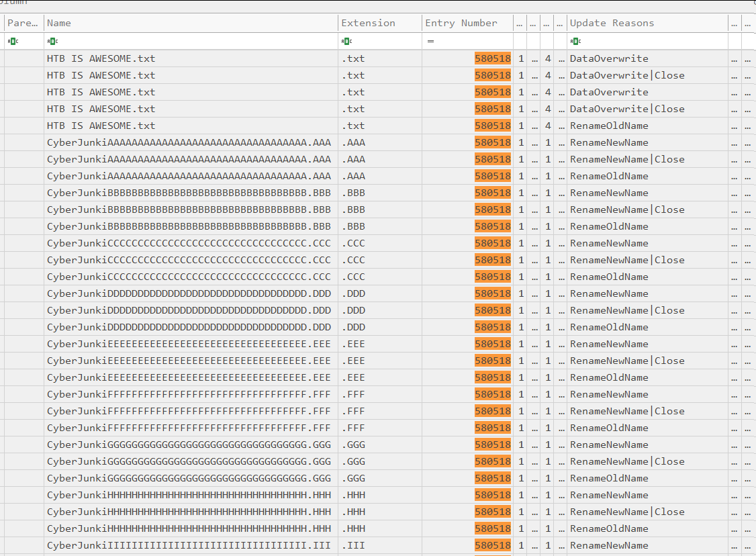This screenshot has width=756, height=556.
Task: Select the CyberJunkiIII...III row name
Action: point(189,545)
